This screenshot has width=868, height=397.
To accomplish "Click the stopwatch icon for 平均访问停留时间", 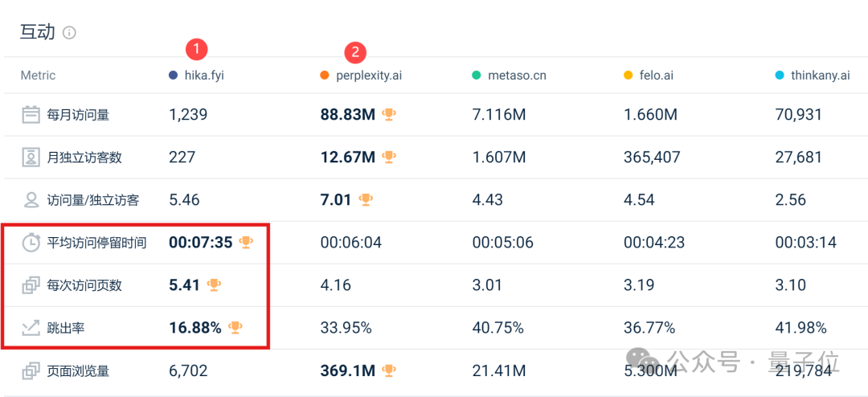I will [31, 243].
